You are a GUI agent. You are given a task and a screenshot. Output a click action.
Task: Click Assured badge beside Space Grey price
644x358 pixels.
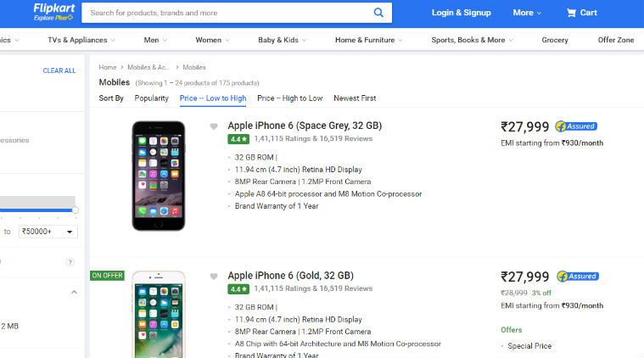tap(576, 126)
